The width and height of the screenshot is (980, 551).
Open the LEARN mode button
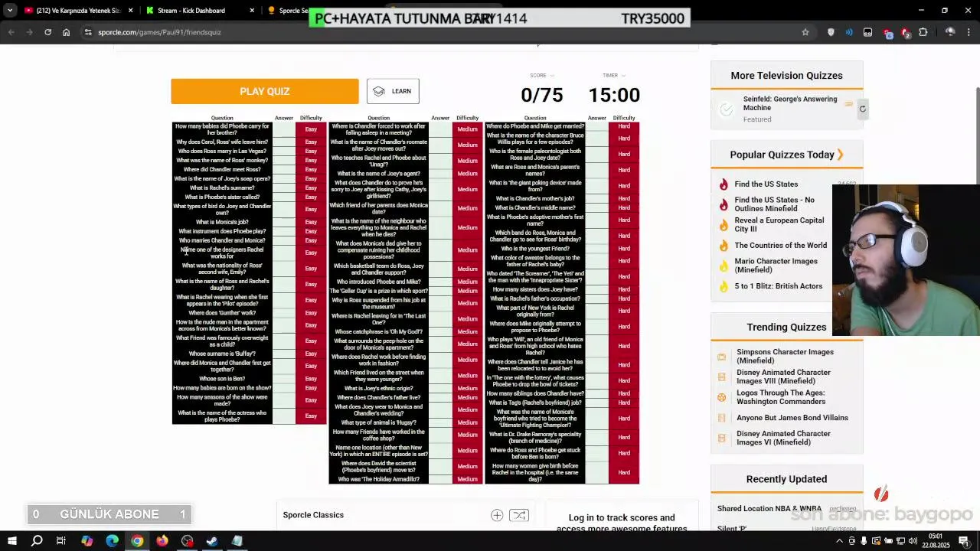[393, 91]
